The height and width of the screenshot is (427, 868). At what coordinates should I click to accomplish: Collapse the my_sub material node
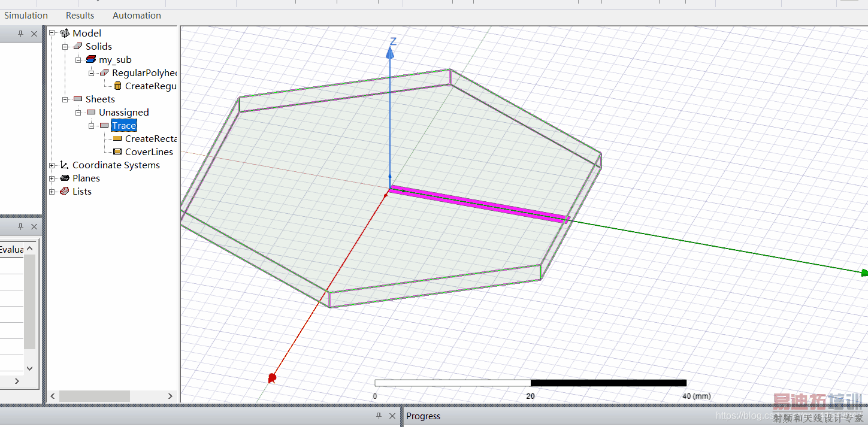78,59
